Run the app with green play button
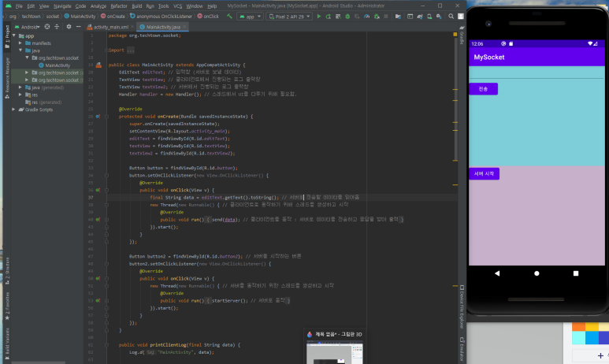The height and width of the screenshot is (364, 609). pos(319,17)
